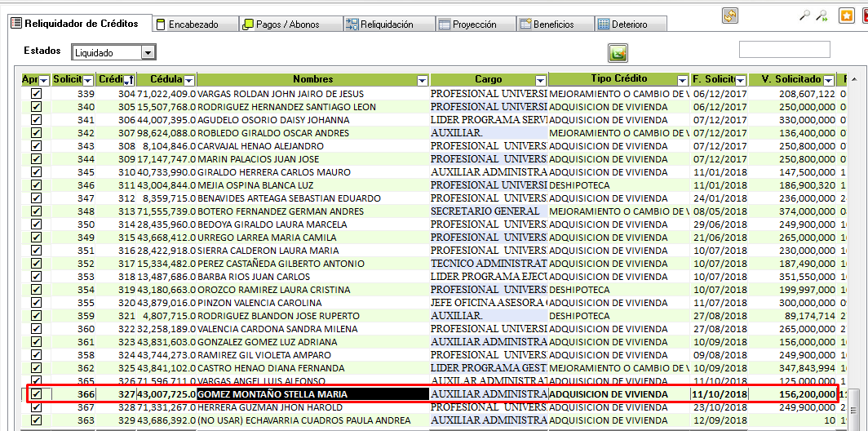Click the Beneficios tab icon
This screenshot has height=431, width=868.
(525, 24)
